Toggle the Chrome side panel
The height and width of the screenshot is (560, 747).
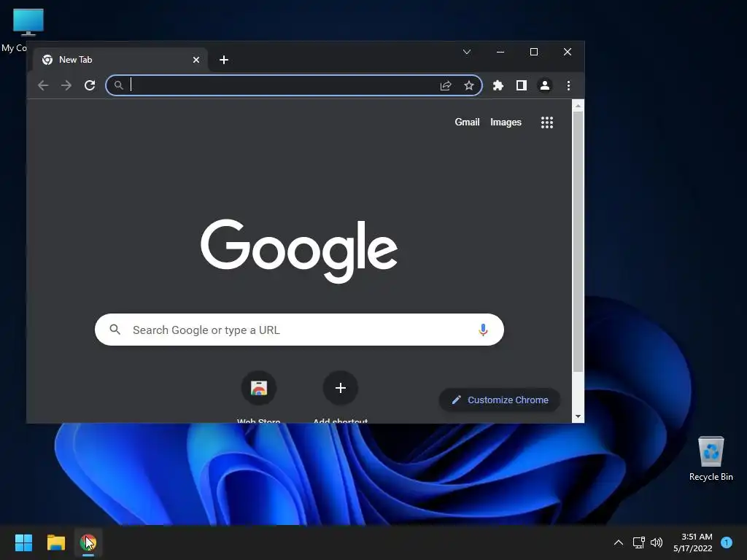click(x=521, y=85)
